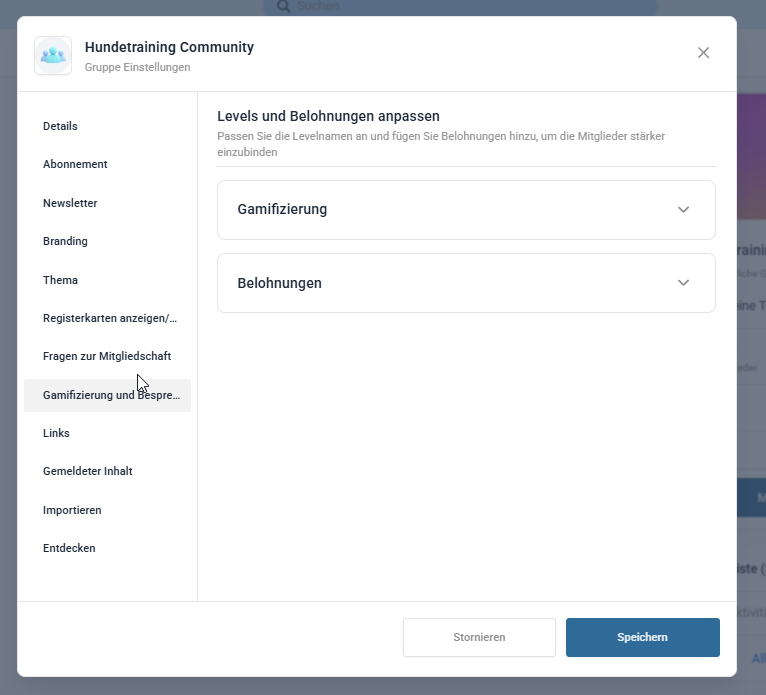This screenshot has width=766, height=695.
Task: Expand the Gamifizierung section chevron
Action: pos(683,210)
